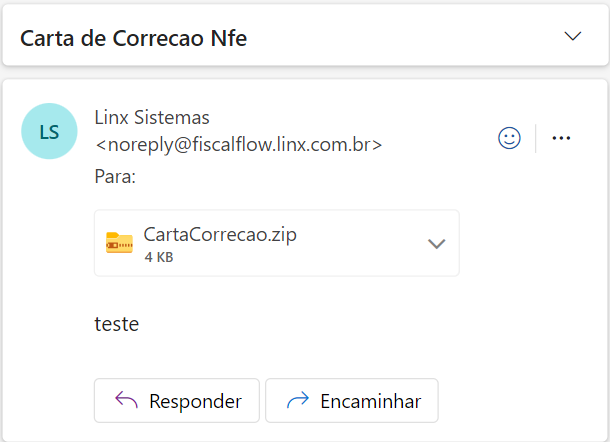Click the teste message body text

tap(117, 324)
